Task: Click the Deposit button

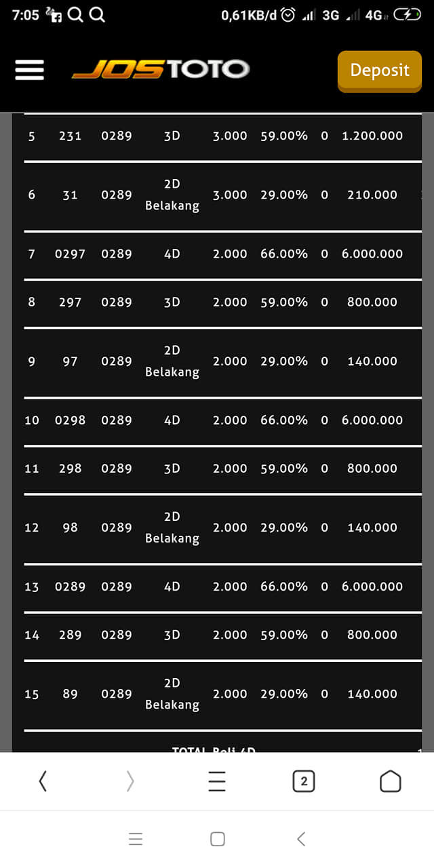Action: (x=380, y=71)
